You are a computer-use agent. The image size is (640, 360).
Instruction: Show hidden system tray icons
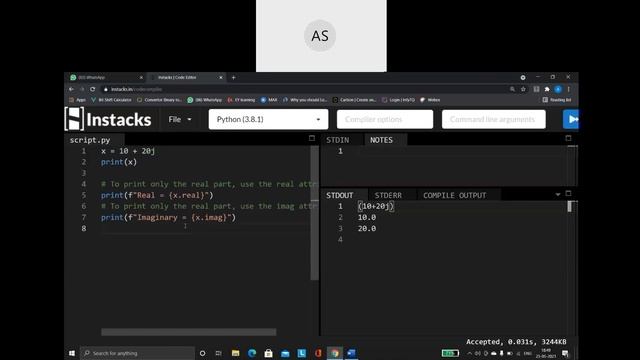click(x=469, y=353)
